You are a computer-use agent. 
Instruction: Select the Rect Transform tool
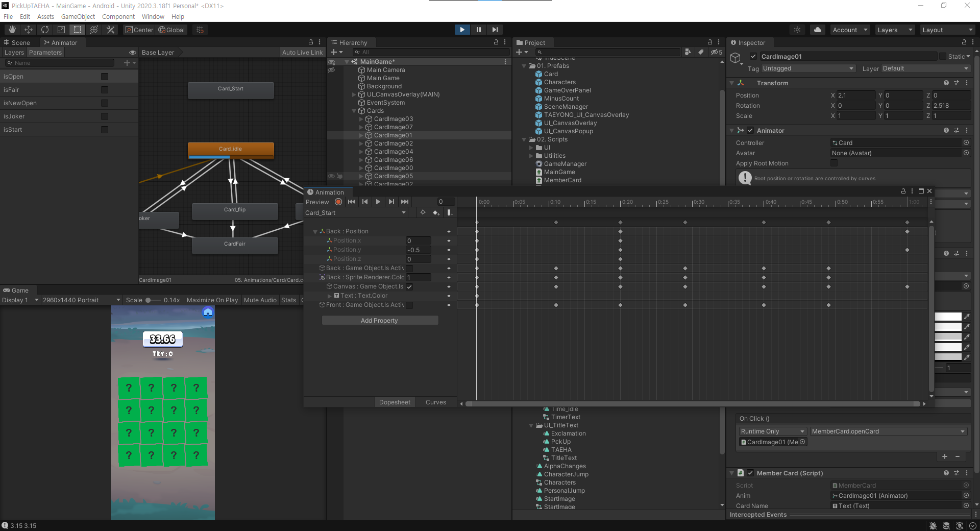coord(78,30)
